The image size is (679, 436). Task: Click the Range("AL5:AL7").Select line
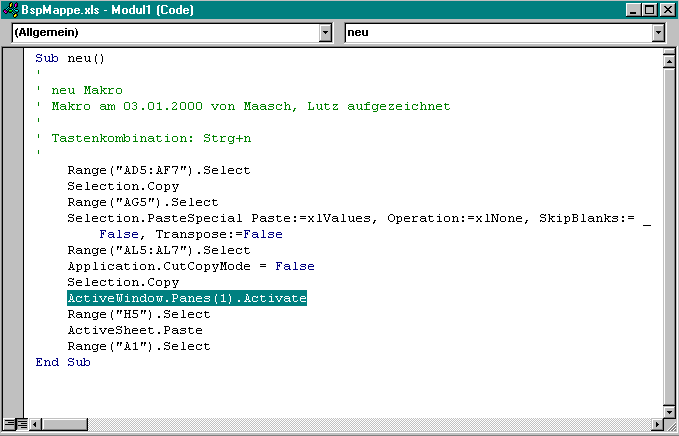coord(158,250)
